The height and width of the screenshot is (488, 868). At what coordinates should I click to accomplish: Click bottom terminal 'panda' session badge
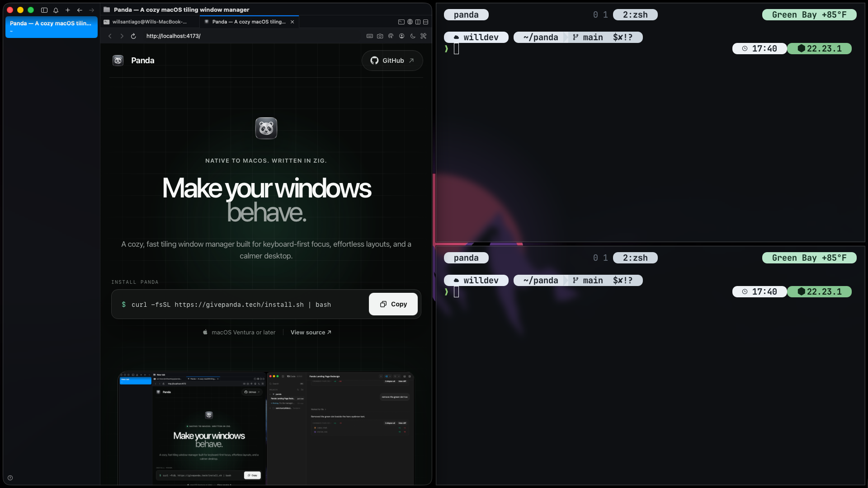click(466, 258)
